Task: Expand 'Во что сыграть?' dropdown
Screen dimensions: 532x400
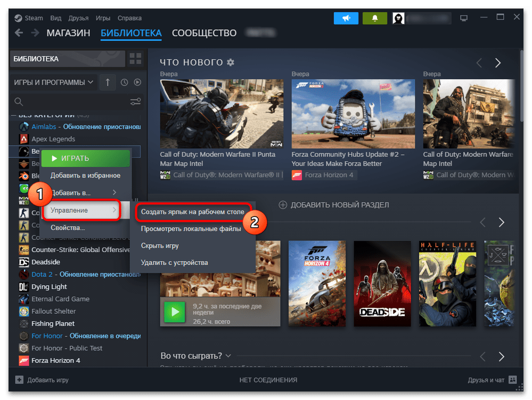Action: 196,356
